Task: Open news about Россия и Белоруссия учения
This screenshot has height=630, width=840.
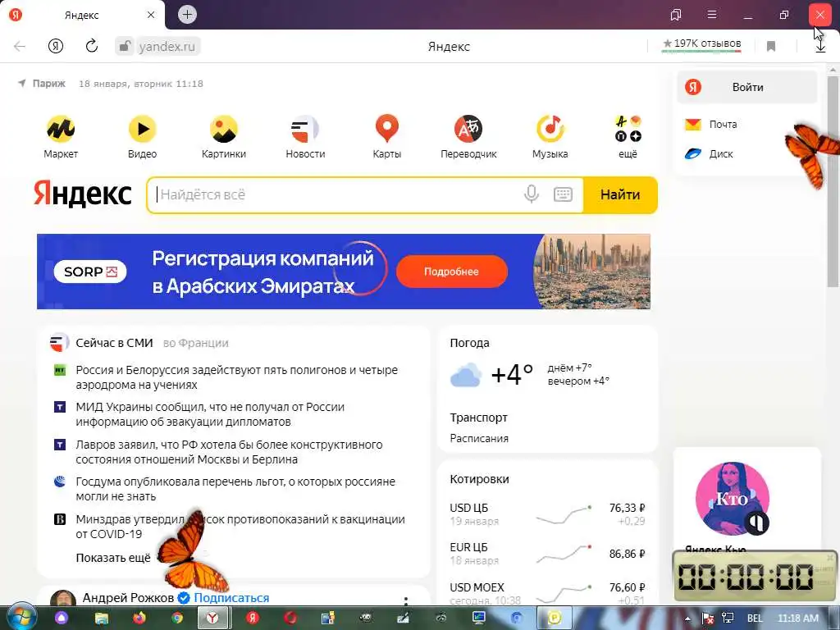Action: tap(237, 377)
